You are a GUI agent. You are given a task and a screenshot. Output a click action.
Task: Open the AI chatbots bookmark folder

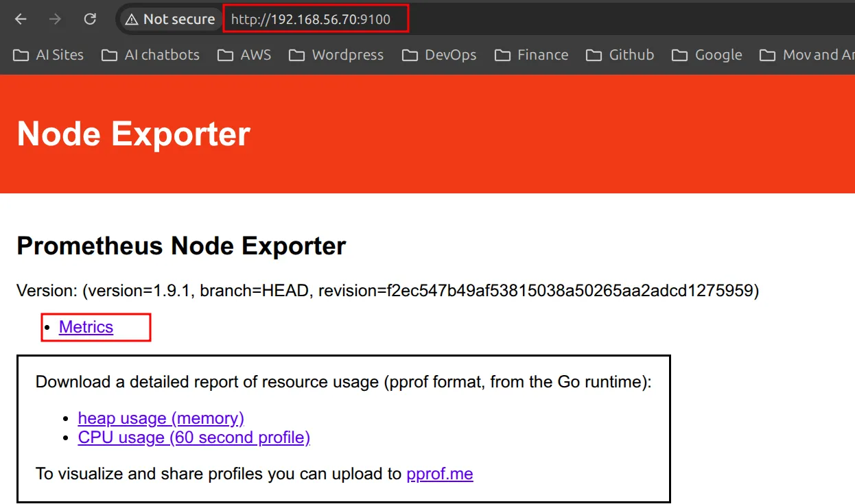(x=151, y=55)
